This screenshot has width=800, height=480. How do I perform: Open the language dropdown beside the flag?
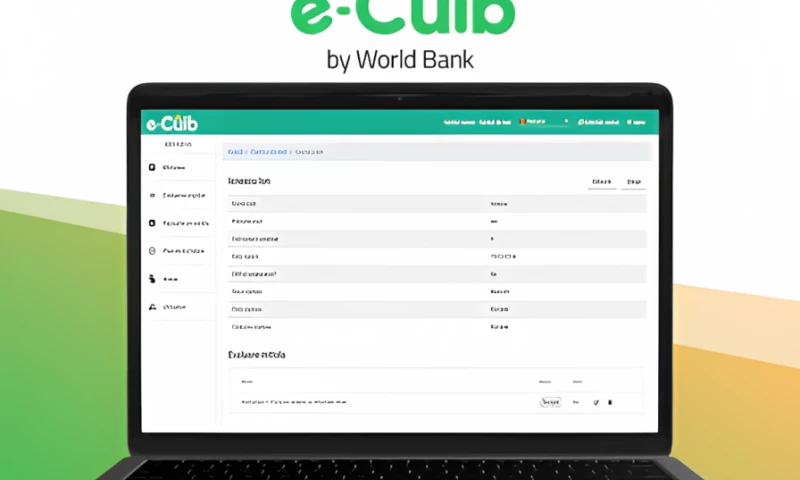544,122
